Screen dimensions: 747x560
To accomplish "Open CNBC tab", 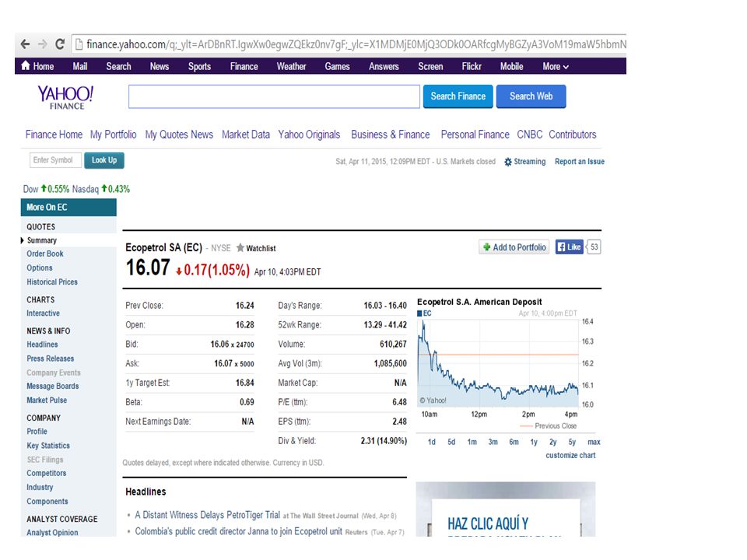I will [530, 135].
